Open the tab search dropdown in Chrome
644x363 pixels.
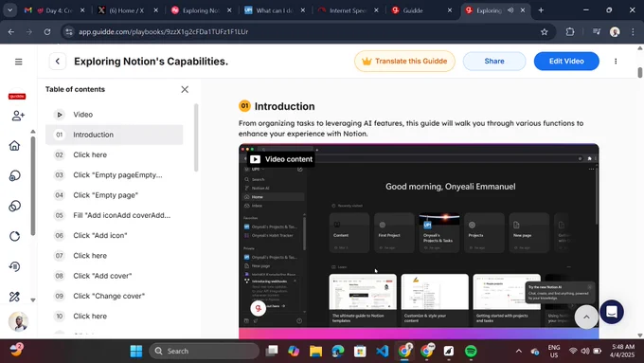[9, 10]
